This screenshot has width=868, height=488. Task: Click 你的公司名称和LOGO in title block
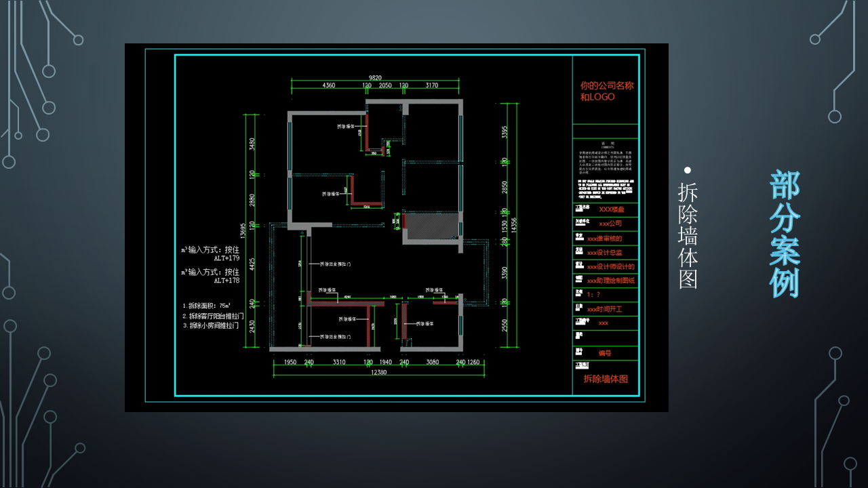606,91
